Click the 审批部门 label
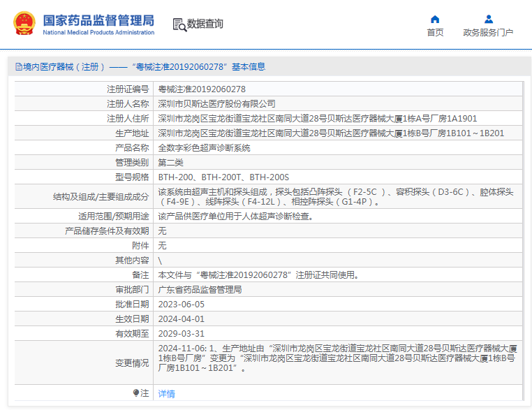 [x=132, y=289]
